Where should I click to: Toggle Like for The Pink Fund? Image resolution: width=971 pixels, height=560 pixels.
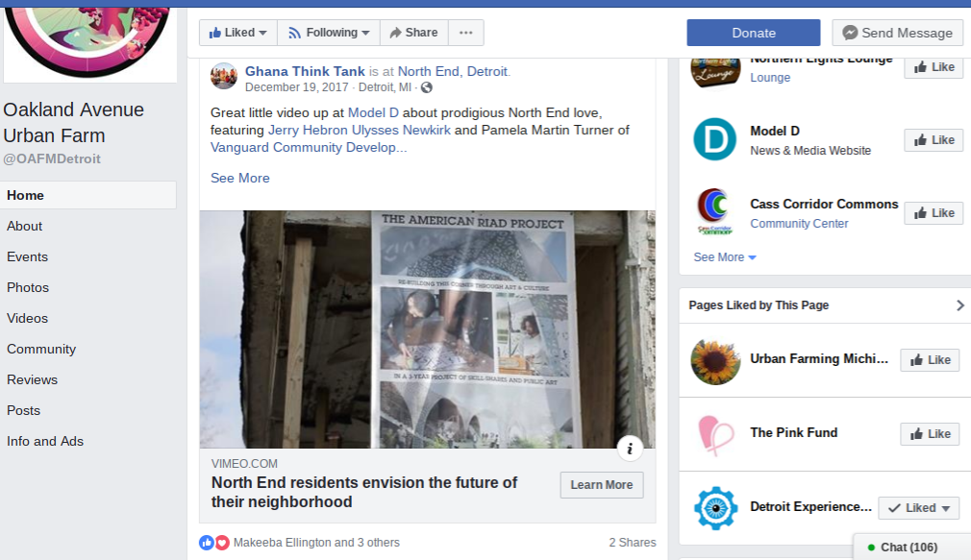[929, 434]
